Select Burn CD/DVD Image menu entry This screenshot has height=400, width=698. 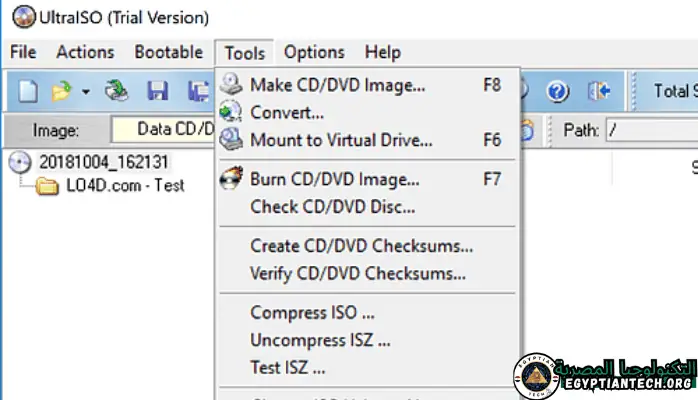[x=334, y=180]
